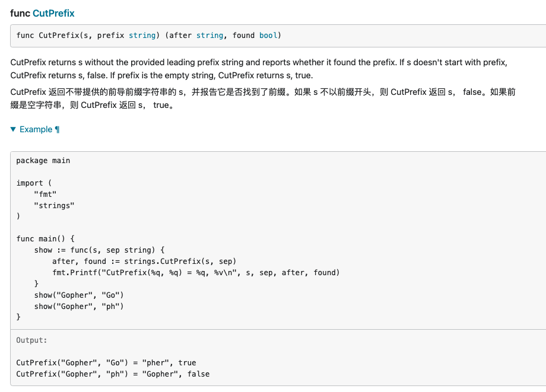Click the CutPrefix heading link

click(x=53, y=13)
